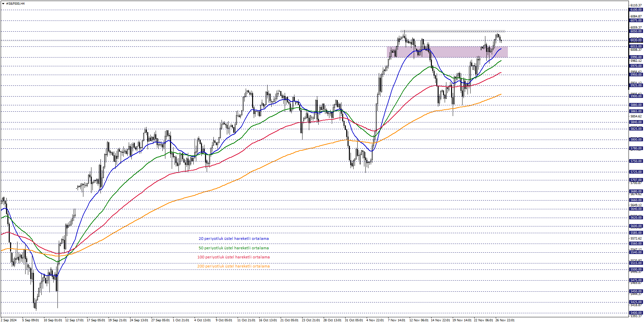This screenshot has width=644, height=324.
Task: Click the 5925.00 price level label
Action: click(x=636, y=85)
